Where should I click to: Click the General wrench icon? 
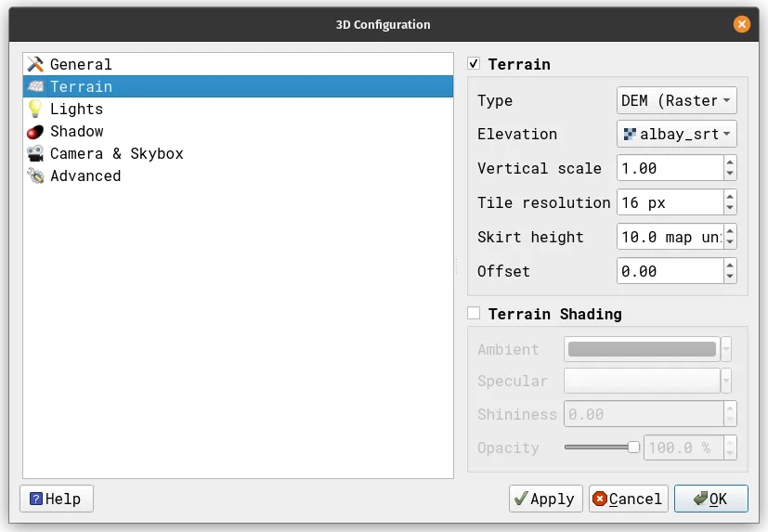point(36,64)
